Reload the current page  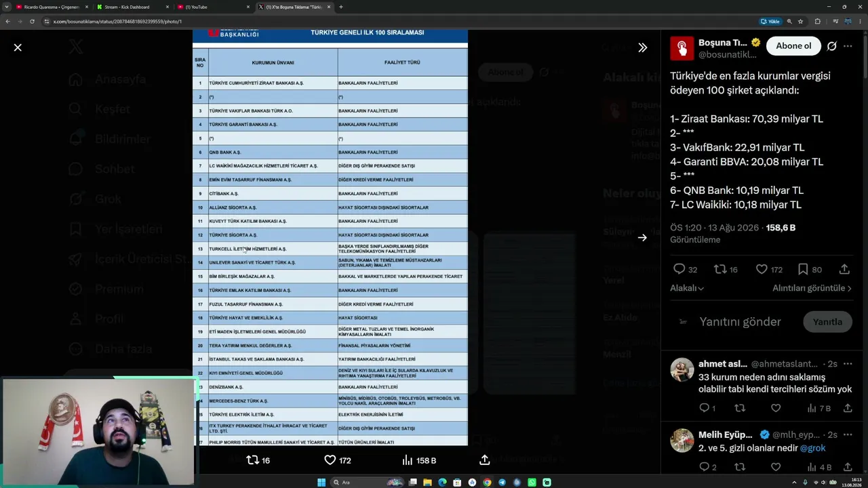click(x=32, y=22)
